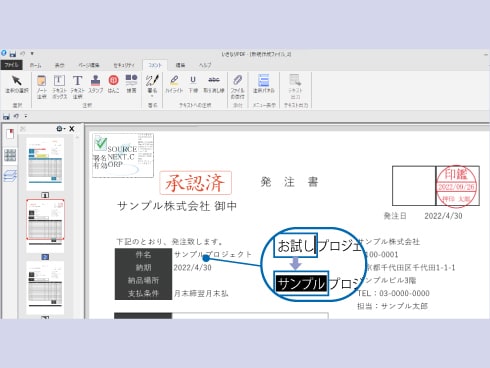The height and width of the screenshot is (368, 490).
Task: Click the grid view sidebar icon
Action: [x=10, y=155]
